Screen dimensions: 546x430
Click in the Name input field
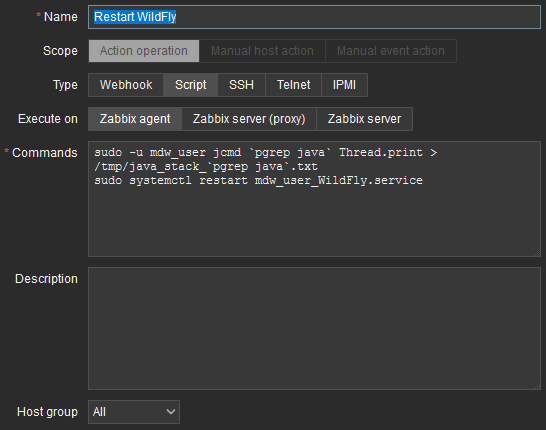(x=314, y=17)
